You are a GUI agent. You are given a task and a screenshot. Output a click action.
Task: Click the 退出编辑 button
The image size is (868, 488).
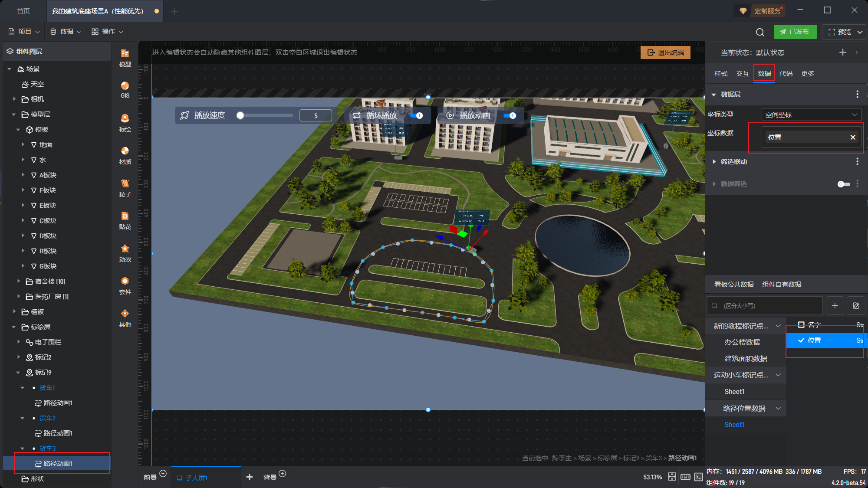pyautogui.click(x=665, y=52)
